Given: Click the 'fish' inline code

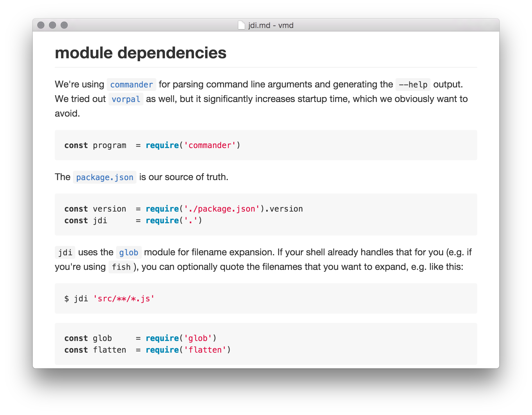Looking at the screenshot, I should 121,267.
